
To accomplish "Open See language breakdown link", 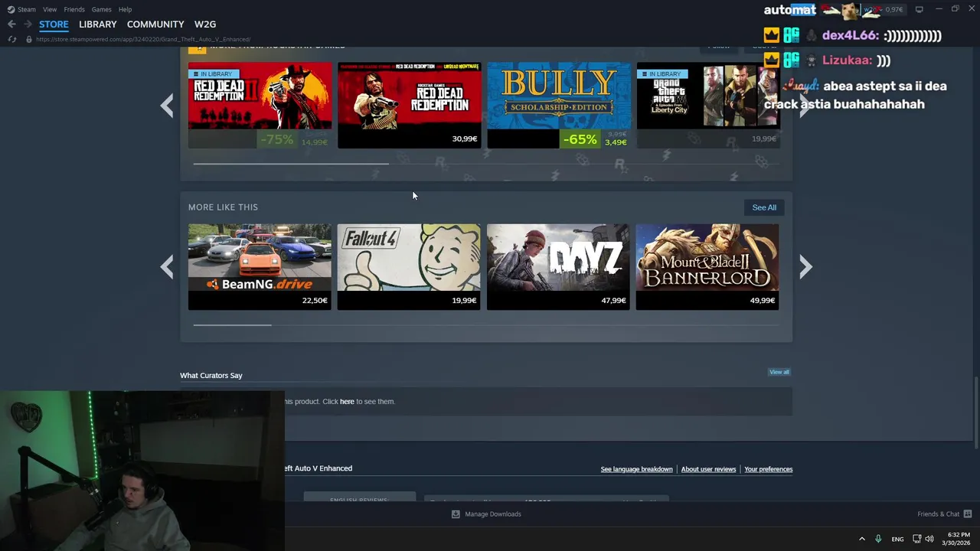I will [x=636, y=469].
